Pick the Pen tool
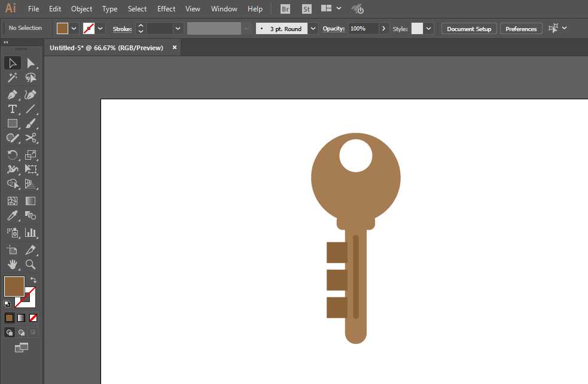Screen dimensions: 588x384 (x=12, y=95)
